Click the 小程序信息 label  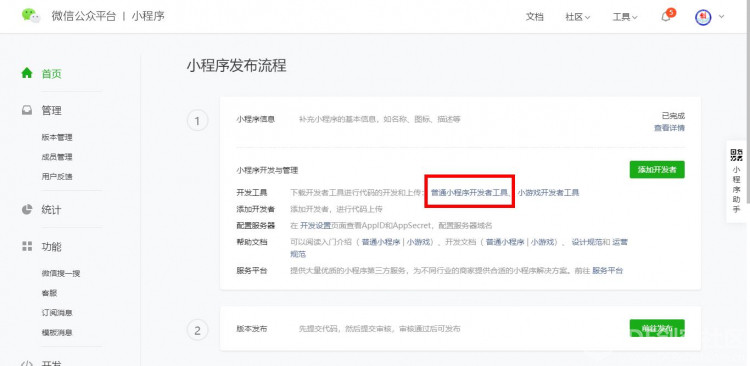[255, 120]
